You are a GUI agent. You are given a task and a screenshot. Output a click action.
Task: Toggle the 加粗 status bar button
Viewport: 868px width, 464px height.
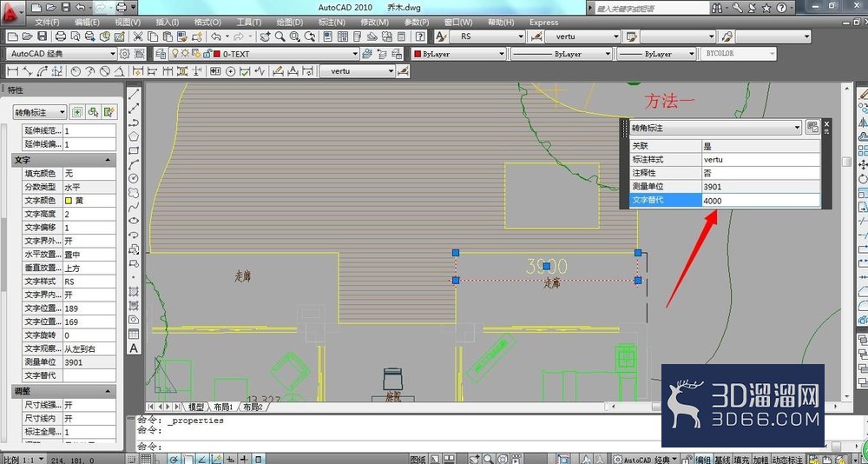point(760,460)
